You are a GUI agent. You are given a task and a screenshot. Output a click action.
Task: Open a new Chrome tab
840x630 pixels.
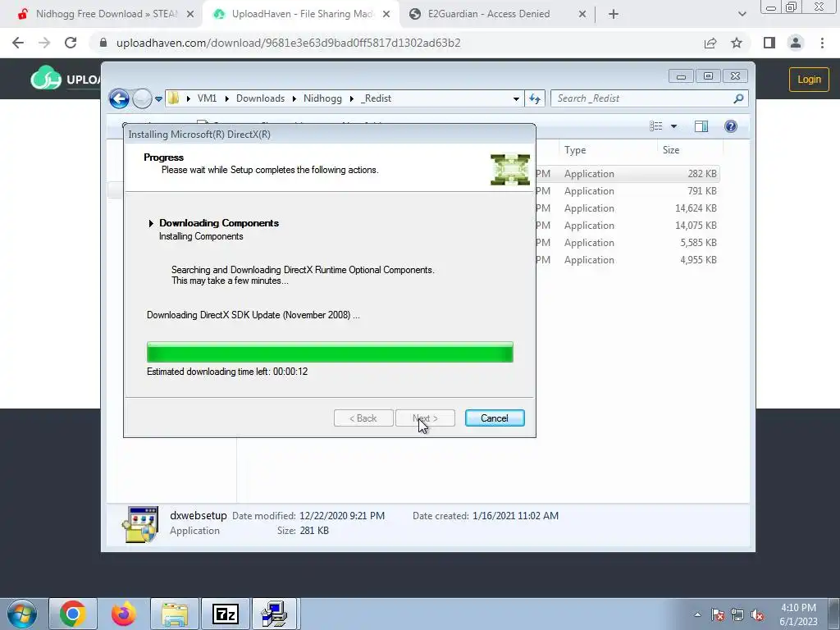(614, 15)
